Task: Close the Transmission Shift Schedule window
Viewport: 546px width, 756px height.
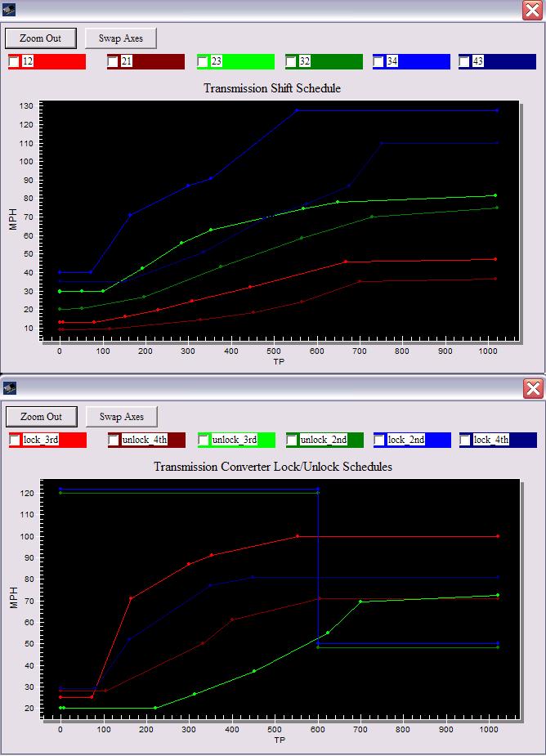Action: coord(532,10)
